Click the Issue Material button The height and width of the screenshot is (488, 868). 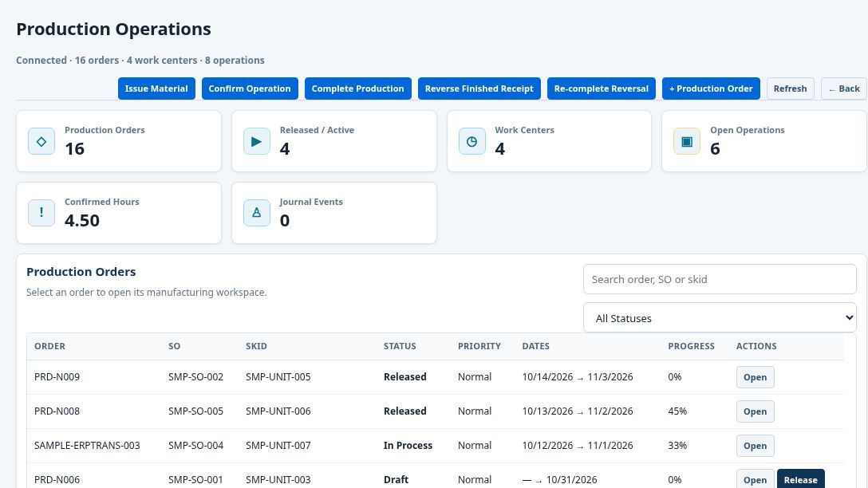156,89
